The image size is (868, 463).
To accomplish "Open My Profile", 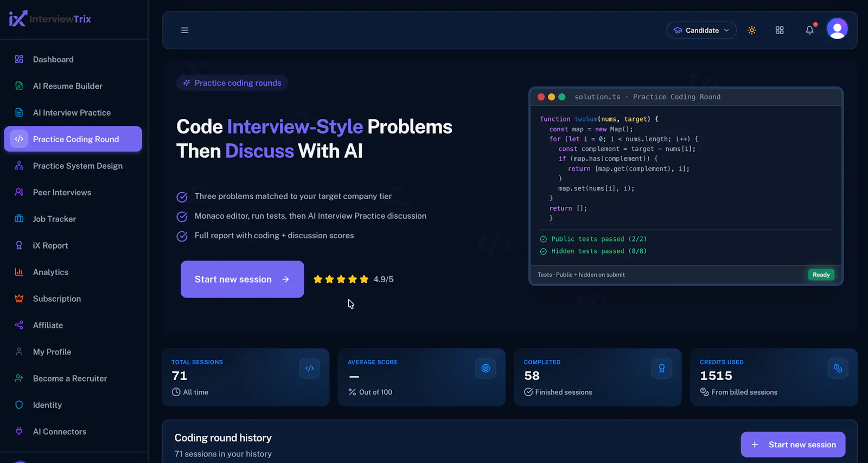I will (73, 352).
